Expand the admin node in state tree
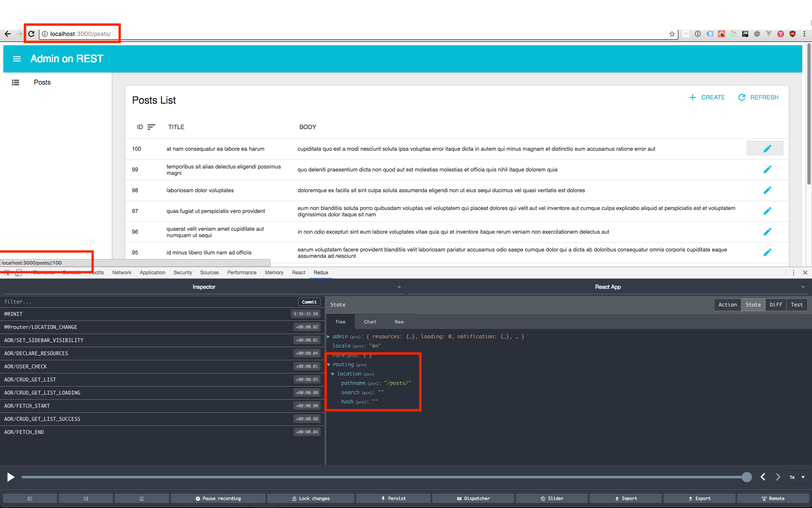 click(x=329, y=337)
